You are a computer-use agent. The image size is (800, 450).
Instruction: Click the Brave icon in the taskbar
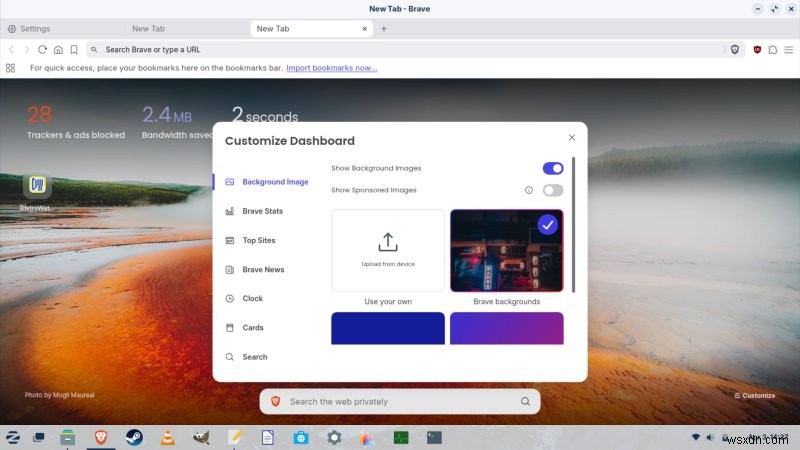(x=101, y=437)
